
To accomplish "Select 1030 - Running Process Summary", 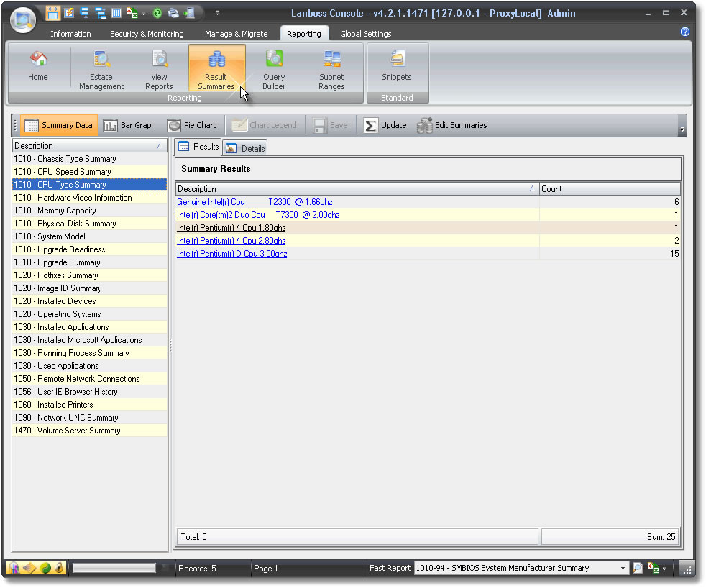I will pyautogui.click(x=90, y=353).
